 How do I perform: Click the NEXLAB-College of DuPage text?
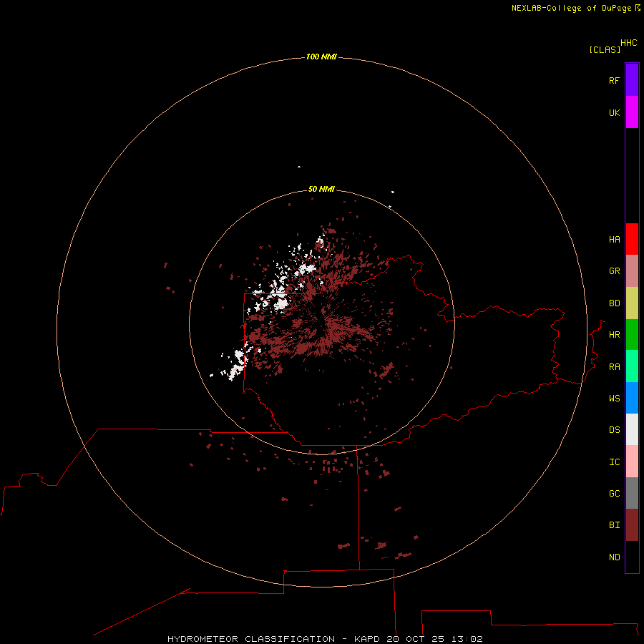tap(571, 8)
